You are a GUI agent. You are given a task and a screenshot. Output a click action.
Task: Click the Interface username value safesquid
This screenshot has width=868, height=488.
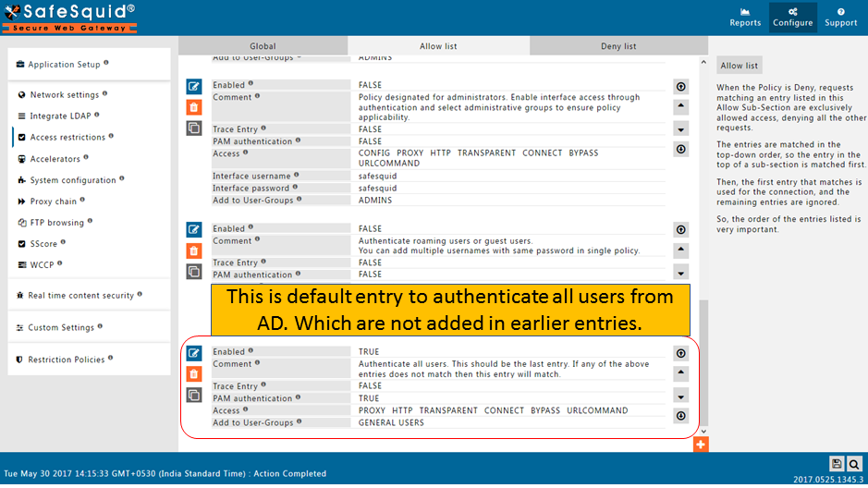(x=377, y=176)
